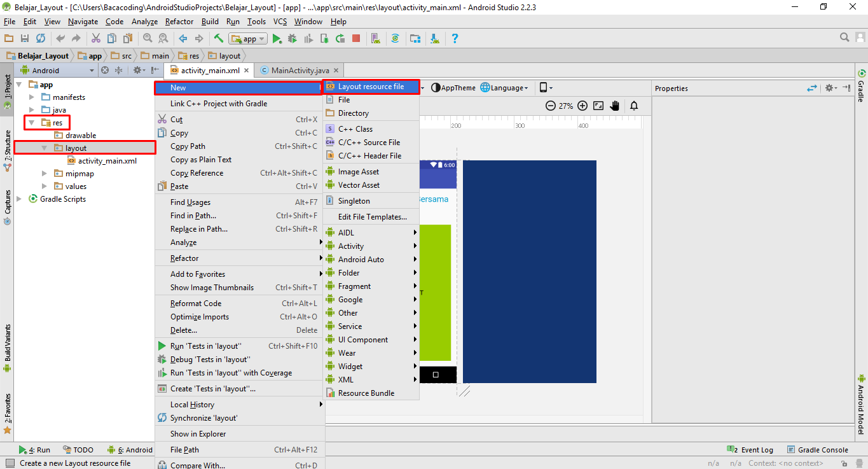Click the AppTheme theme selector
The width and height of the screenshot is (868, 469).
click(452, 87)
